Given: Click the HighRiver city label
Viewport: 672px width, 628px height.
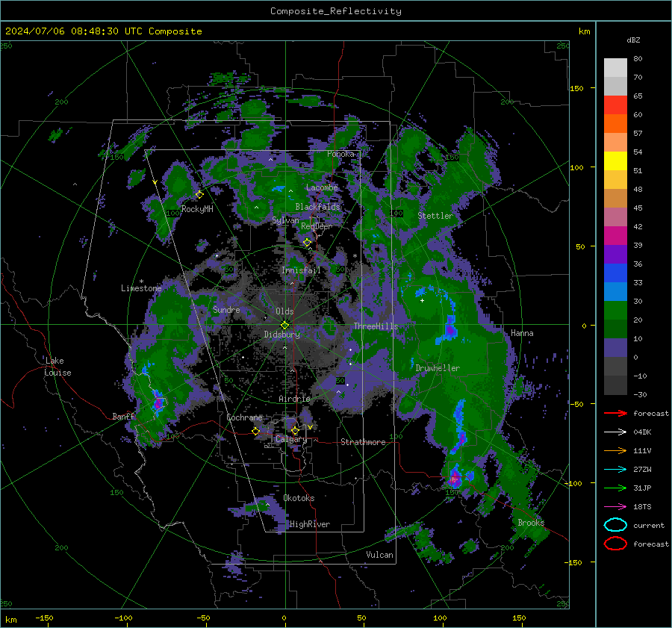Looking at the screenshot, I should click(x=310, y=524).
